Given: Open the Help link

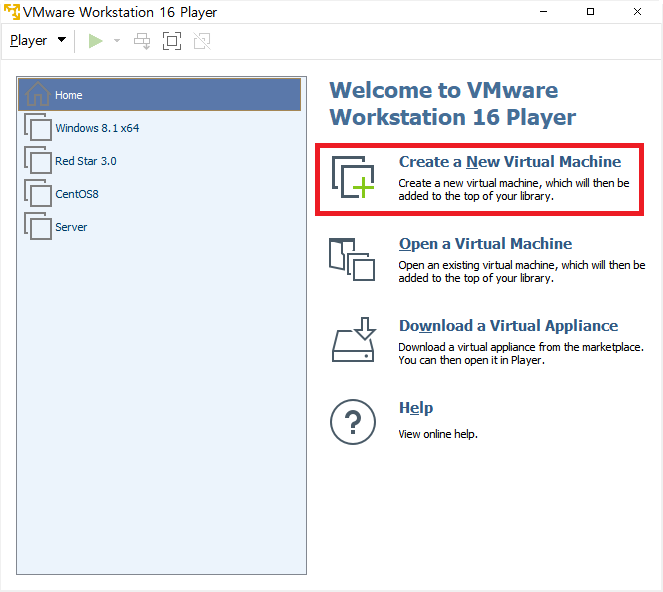Looking at the screenshot, I should click(x=416, y=408).
